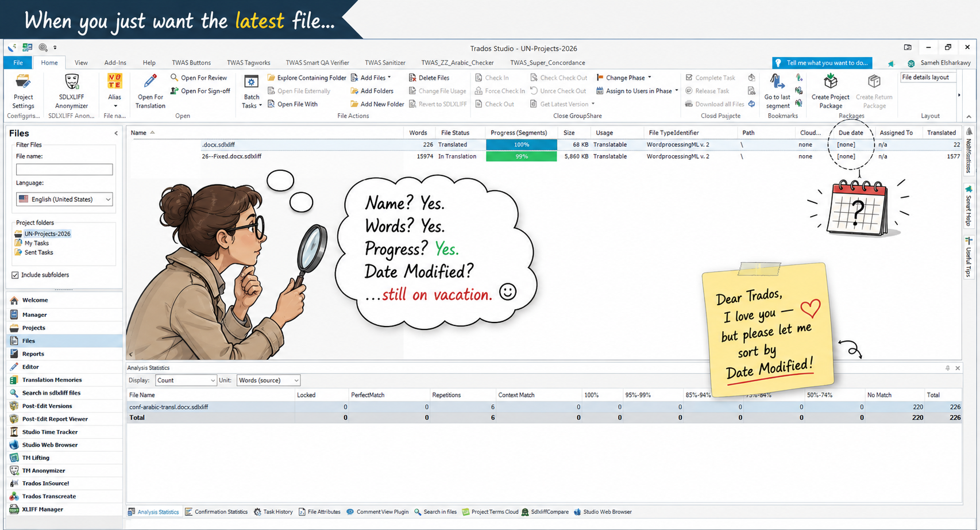This screenshot has width=980, height=530.
Task: Switch to the Editor view
Action: coord(65,367)
